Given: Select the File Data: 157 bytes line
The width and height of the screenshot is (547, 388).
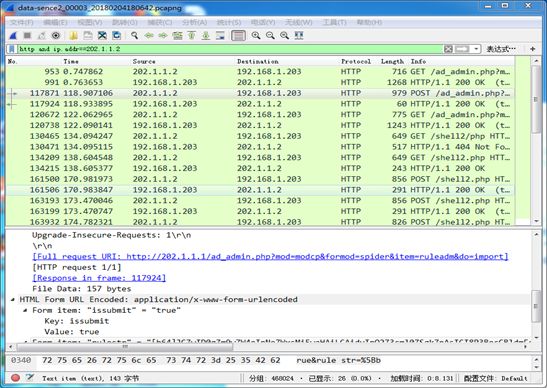Looking at the screenshot, I should pyautogui.click(x=82, y=289).
